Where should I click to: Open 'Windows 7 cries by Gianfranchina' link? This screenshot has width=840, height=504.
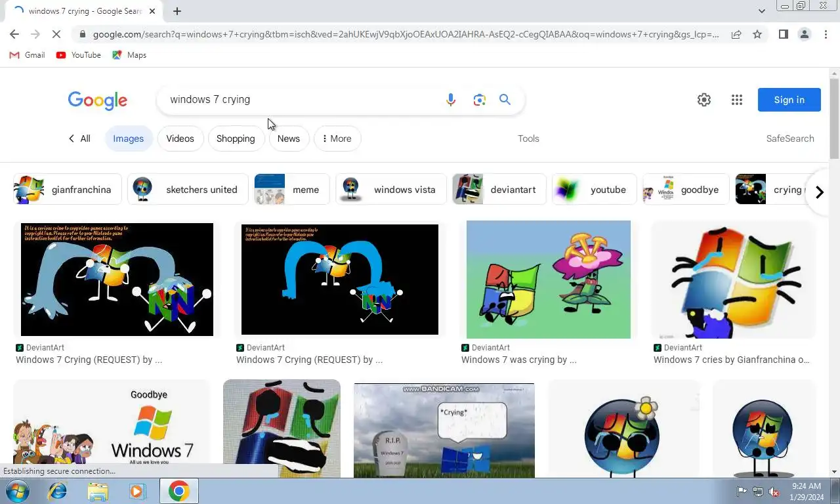(x=732, y=360)
